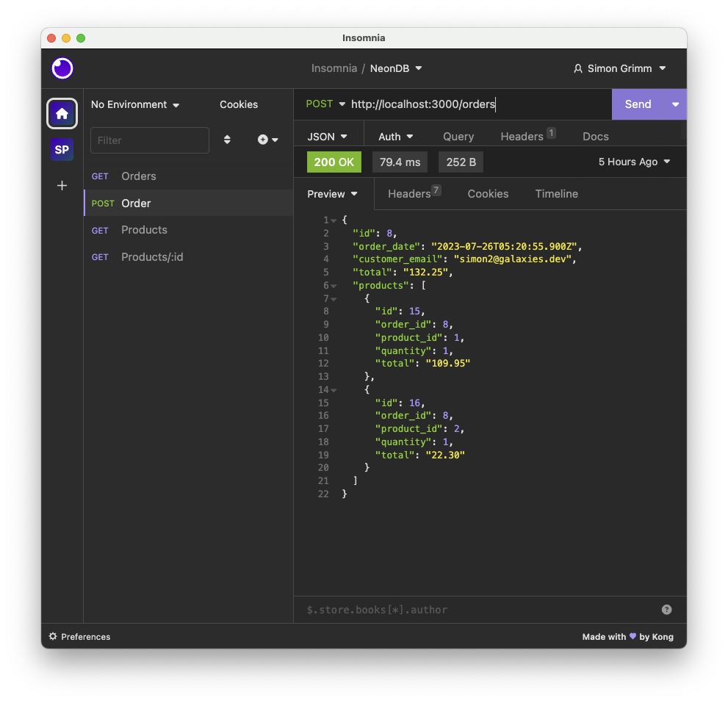The width and height of the screenshot is (728, 703).
Task: Click the Made with love by Kong link
Action: [627, 637]
